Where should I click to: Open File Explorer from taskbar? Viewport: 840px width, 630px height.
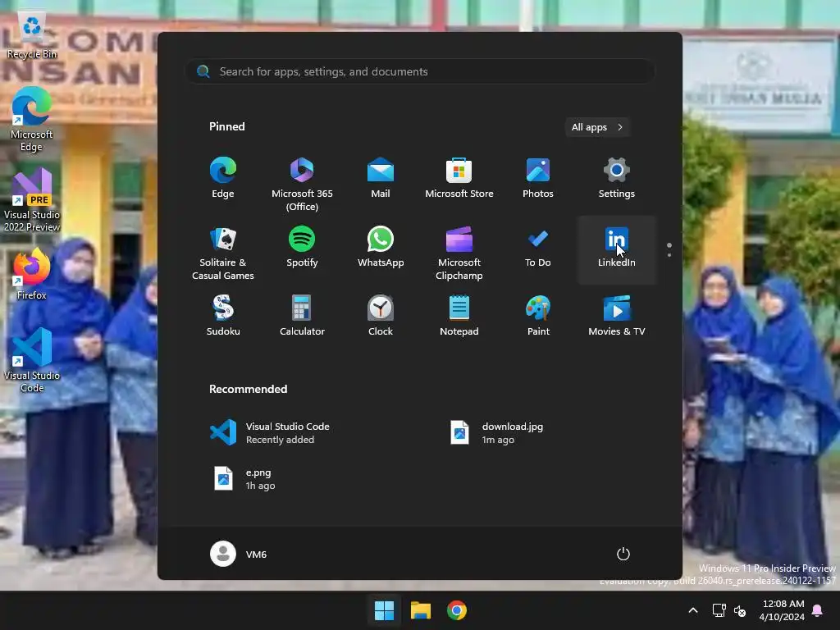[x=421, y=610]
